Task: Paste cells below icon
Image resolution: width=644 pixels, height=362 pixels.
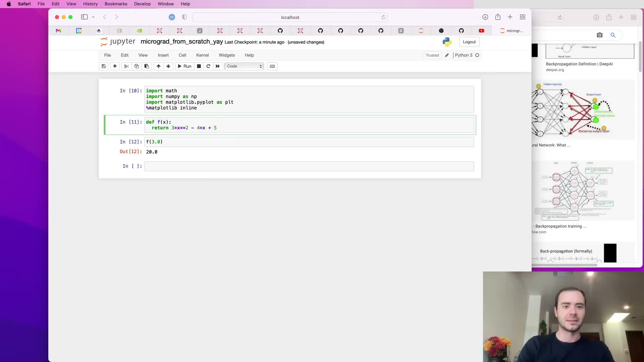Action: (147, 66)
